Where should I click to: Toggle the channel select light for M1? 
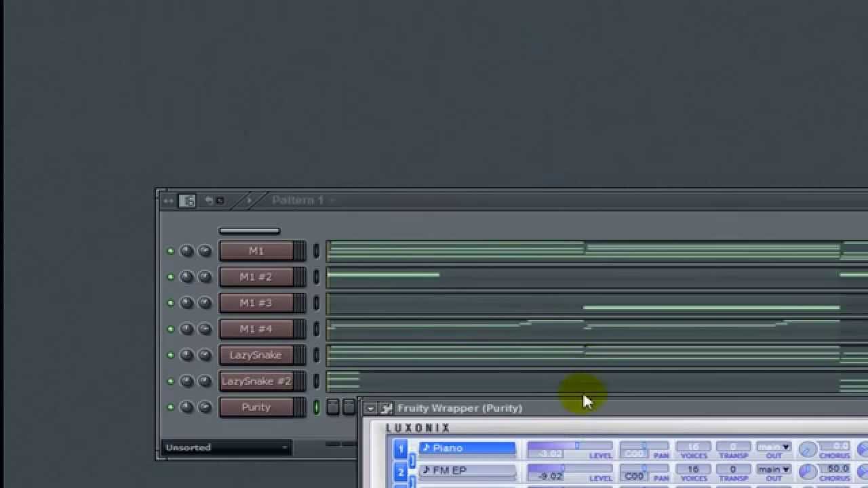(316, 251)
